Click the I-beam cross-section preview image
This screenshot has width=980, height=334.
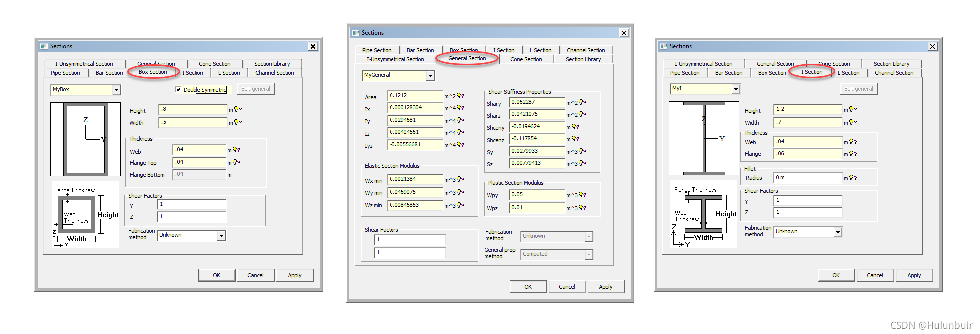pos(704,138)
